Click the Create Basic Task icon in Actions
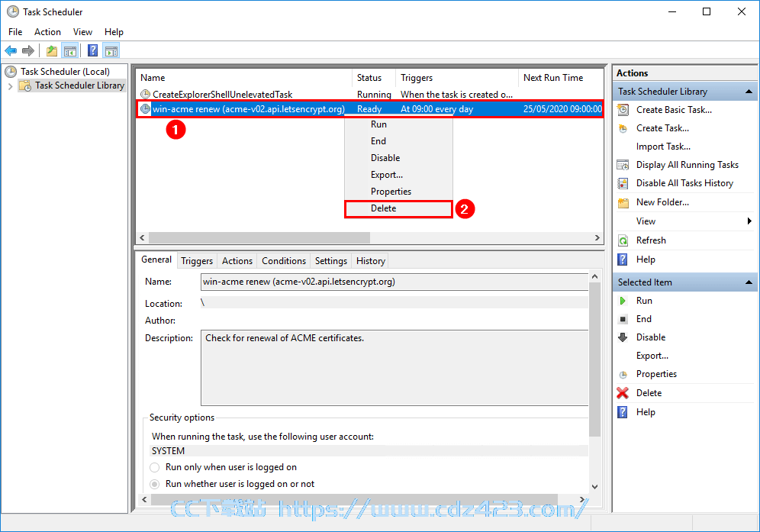This screenshot has width=760, height=532. pyautogui.click(x=623, y=110)
